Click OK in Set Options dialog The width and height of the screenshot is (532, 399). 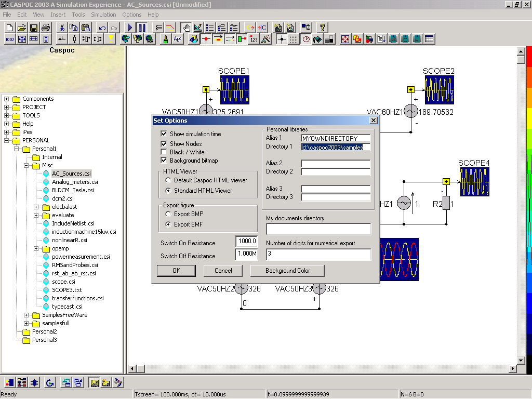coord(177,271)
